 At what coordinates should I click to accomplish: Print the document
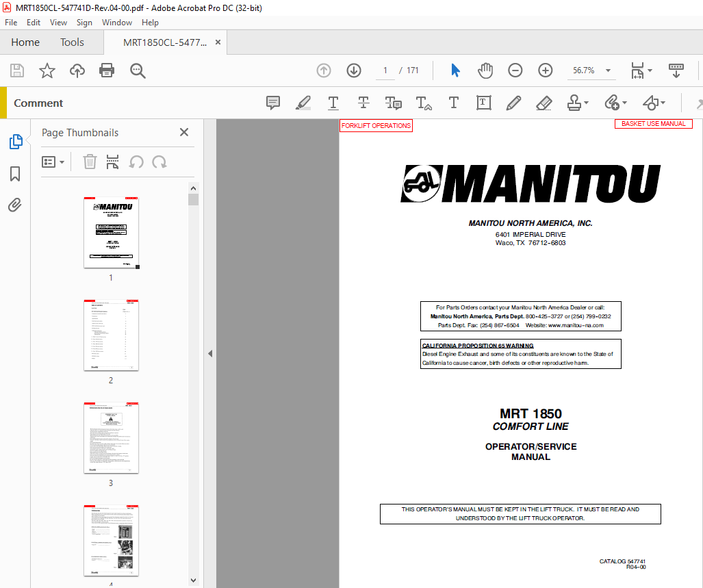tap(107, 71)
